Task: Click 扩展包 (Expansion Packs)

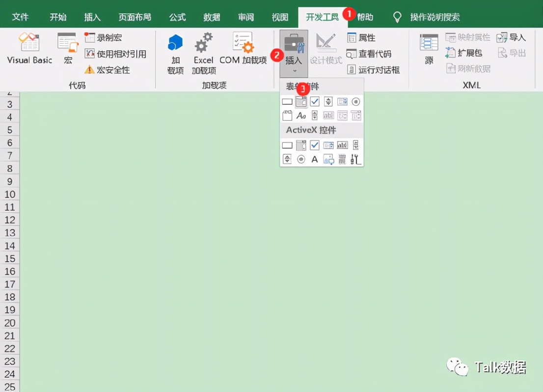Action: (463, 53)
